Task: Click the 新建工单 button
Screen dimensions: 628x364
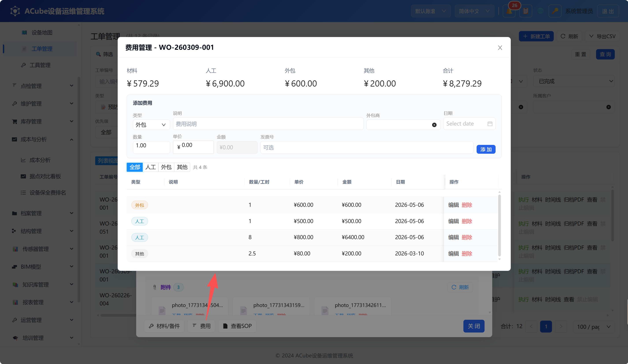Action: coord(536,36)
